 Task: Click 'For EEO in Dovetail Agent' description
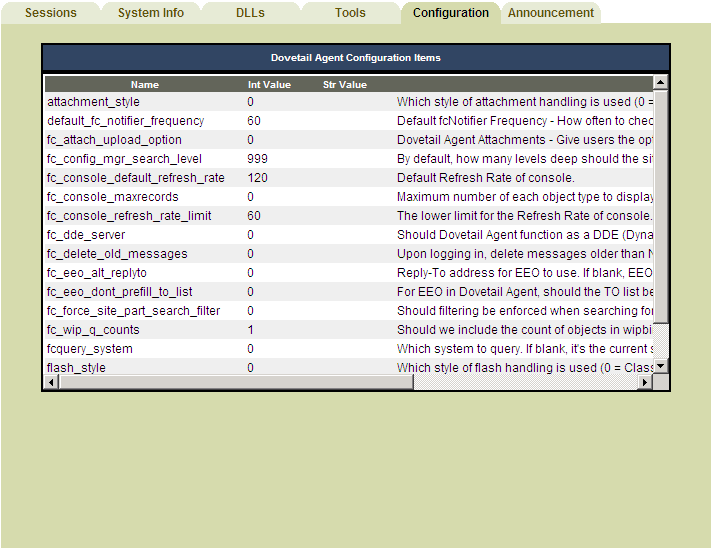coord(524,292)
